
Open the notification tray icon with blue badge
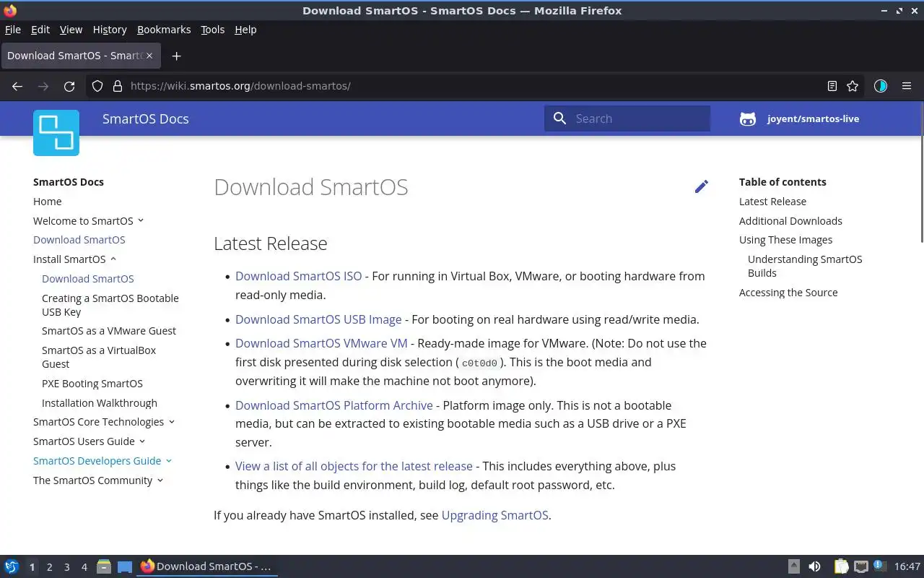pos(879,566)
